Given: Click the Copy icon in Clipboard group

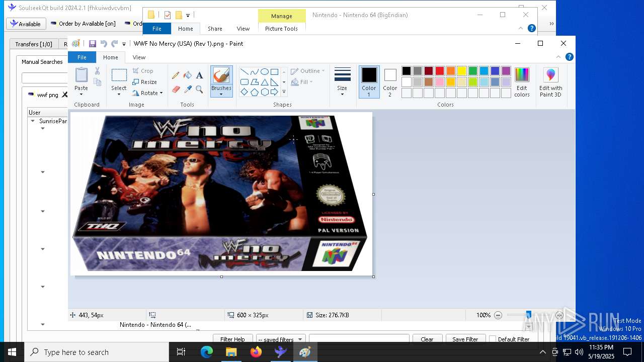Looking at the screenshot, I should pos(97,82).
